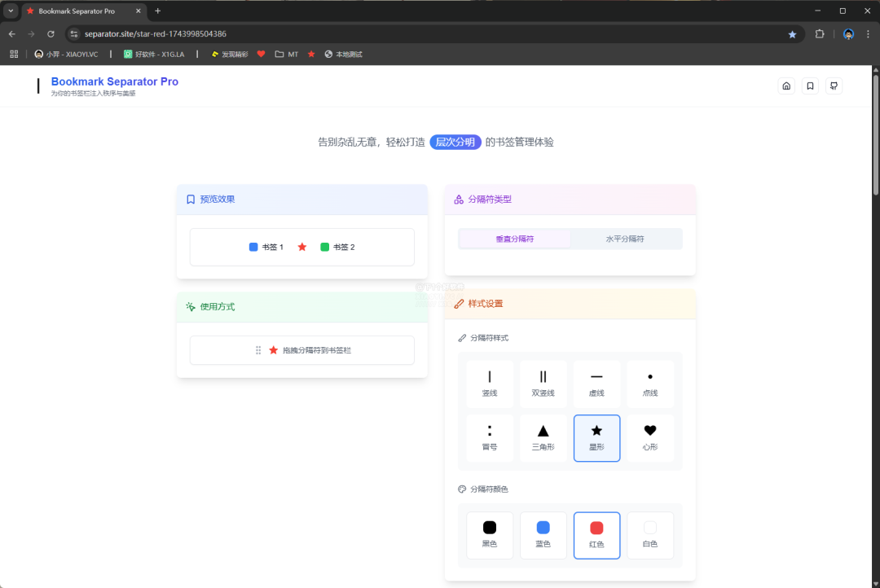This screenshot has height=588, width=880.
Task: Select the 双竖线 double line separator style
Action: click(543, 384)
